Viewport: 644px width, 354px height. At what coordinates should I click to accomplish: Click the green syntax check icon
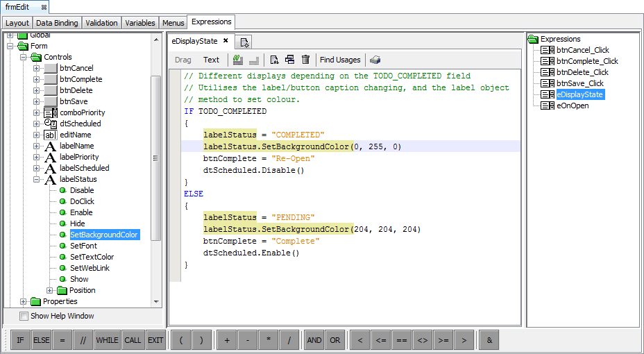(x=239, y=60)
